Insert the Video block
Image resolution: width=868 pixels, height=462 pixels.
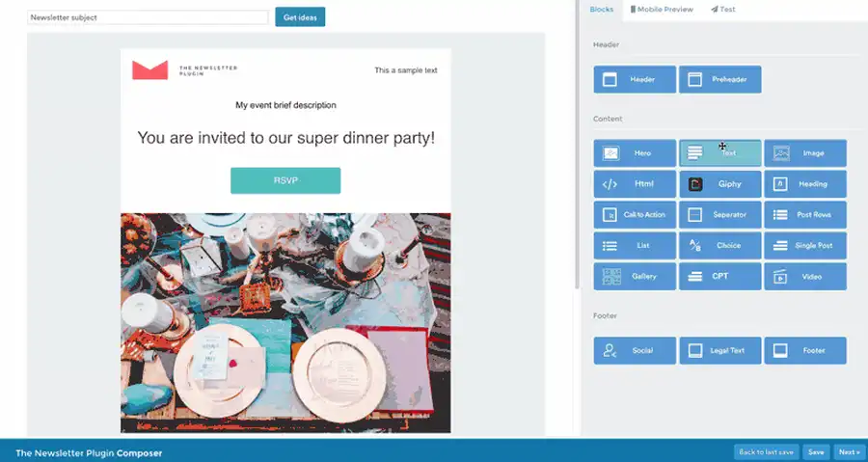click(805, 277)
